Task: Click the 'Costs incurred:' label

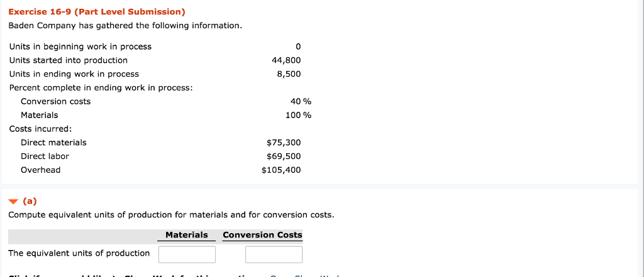Action: [x=40, y=129]
